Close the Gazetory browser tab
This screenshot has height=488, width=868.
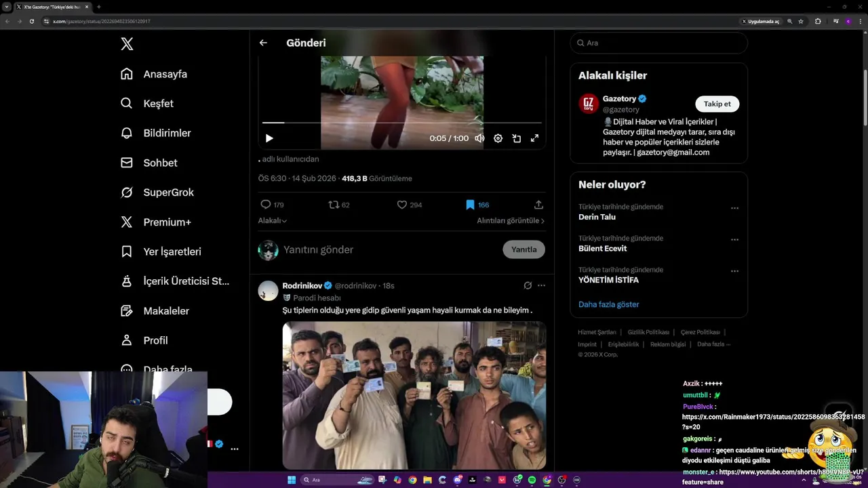87,7
